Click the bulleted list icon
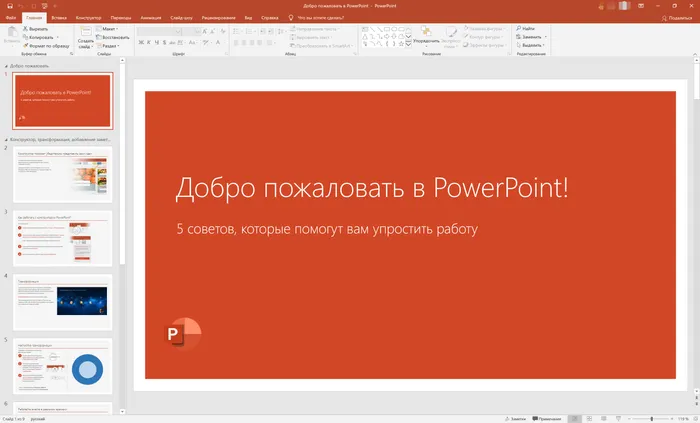Screen dimensions: 700x423 coord(236,31)
